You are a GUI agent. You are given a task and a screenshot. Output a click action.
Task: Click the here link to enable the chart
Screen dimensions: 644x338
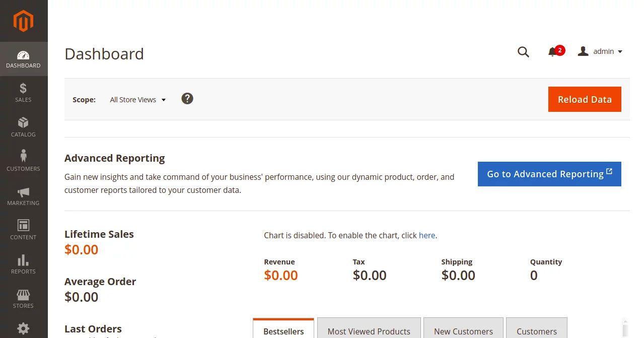click(x=426, y=235)
